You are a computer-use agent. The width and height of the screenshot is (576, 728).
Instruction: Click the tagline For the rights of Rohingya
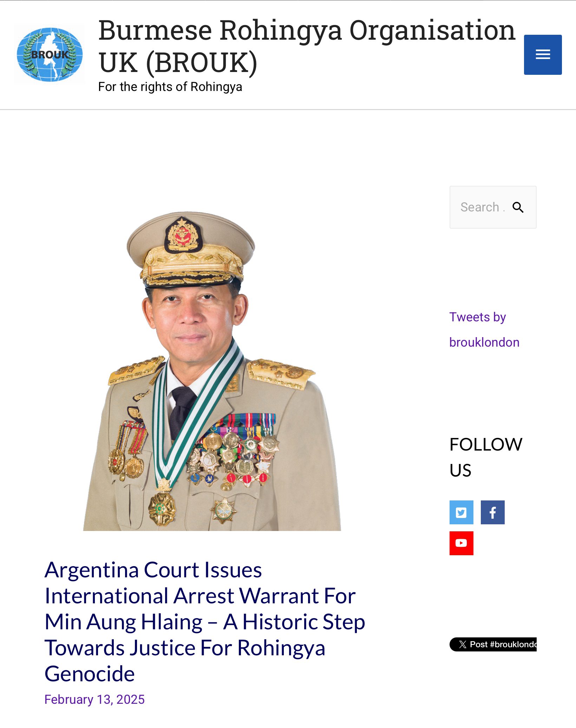[170, 87]
